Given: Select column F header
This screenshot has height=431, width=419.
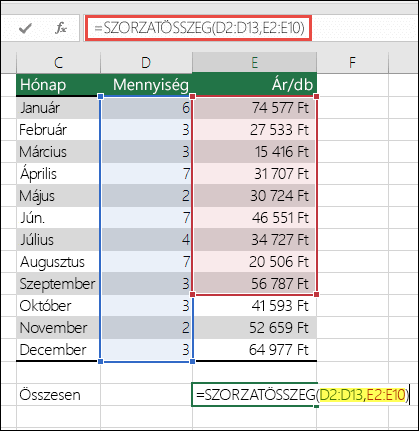Looking at the screenshot, I should [x=352, y=62].
